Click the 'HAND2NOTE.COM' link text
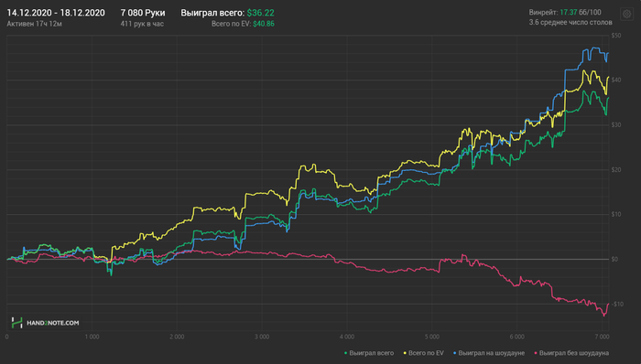This screenshot has width=641, height=364. tap(53, 323)
